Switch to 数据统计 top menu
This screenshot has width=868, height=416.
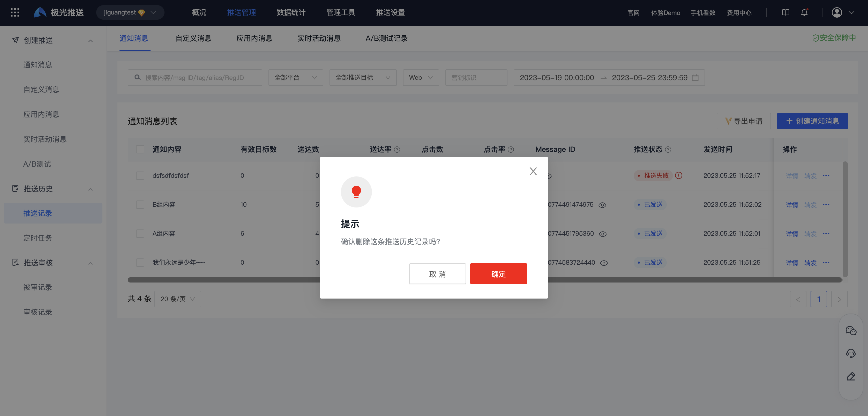(x=291, y=12)
